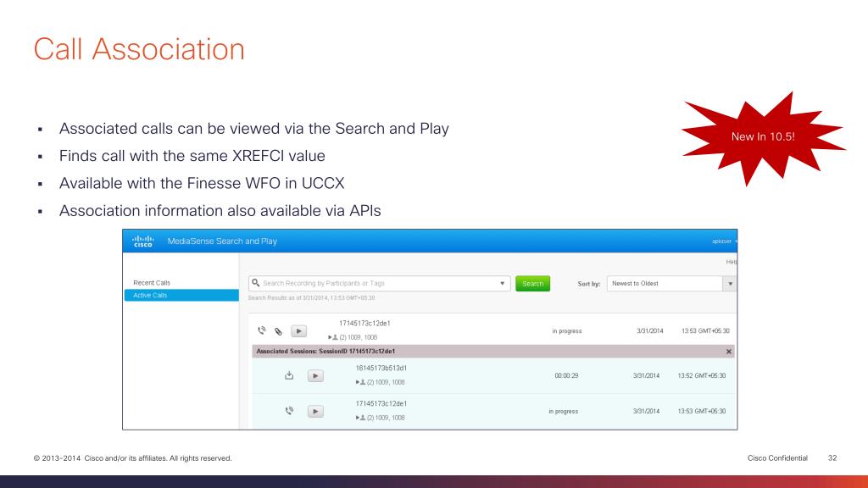
Task: Click the MediaSense Search and Play title
Action: click(x=222, y=241)
